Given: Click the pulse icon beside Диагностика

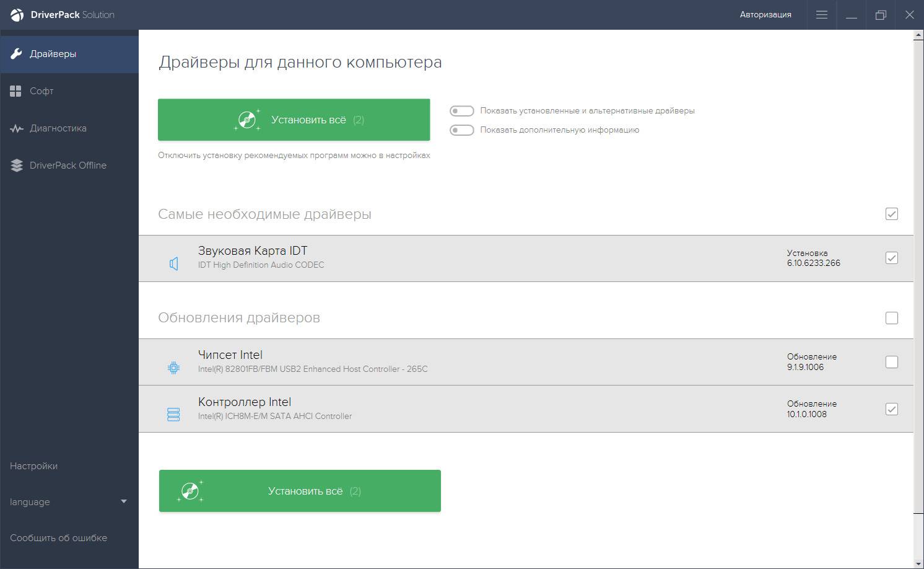Looking at the screenshot, I should [17, 128].
